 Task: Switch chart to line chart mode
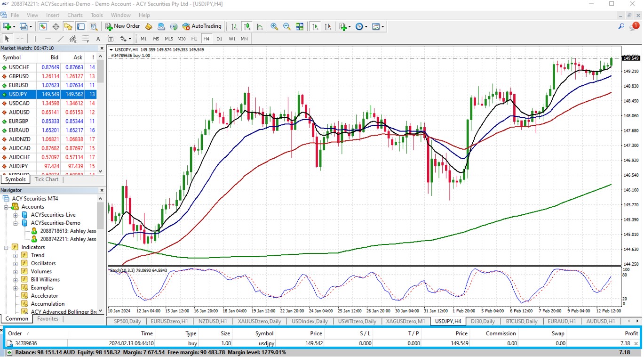pyautogui.click(x=259, y=26)
